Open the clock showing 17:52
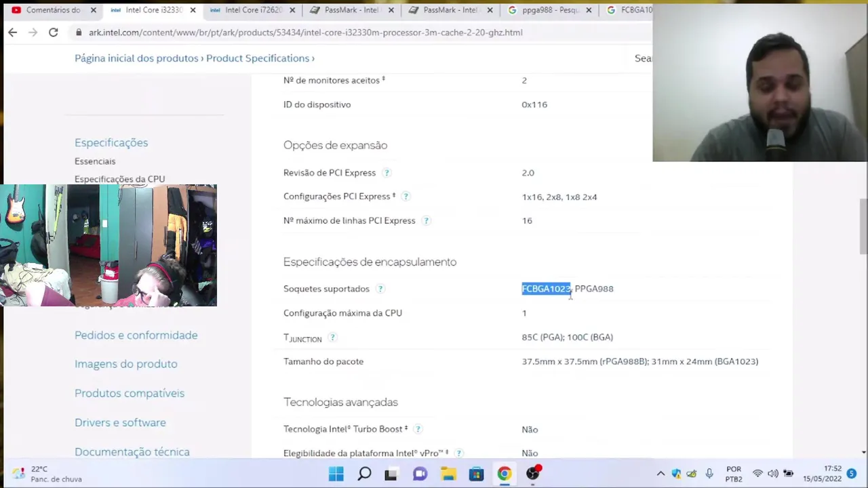Viewport: 868px width, 488px height. pos(823,474)
